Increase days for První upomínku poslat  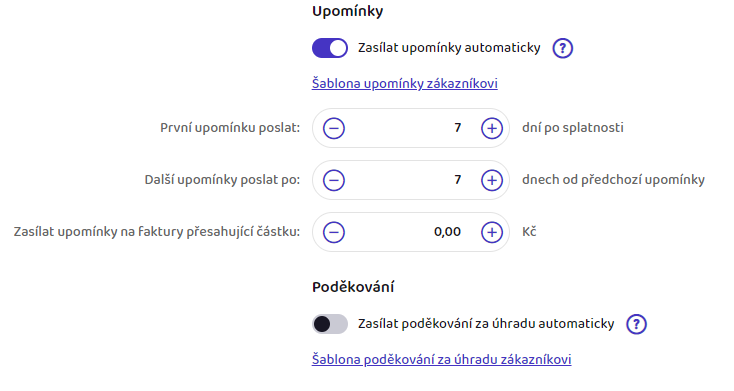(x=492, y=128)
